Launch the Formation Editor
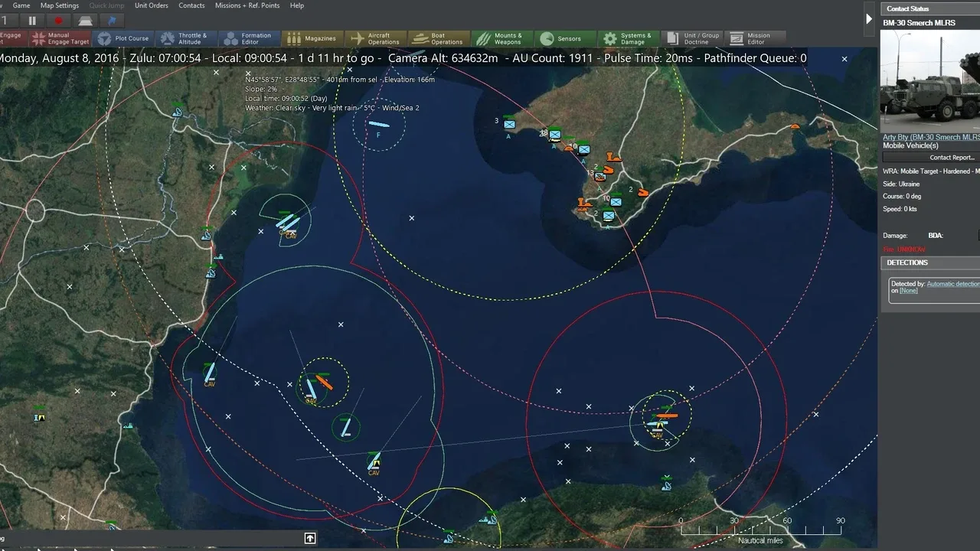980x551 pixels. coord(247,38)
